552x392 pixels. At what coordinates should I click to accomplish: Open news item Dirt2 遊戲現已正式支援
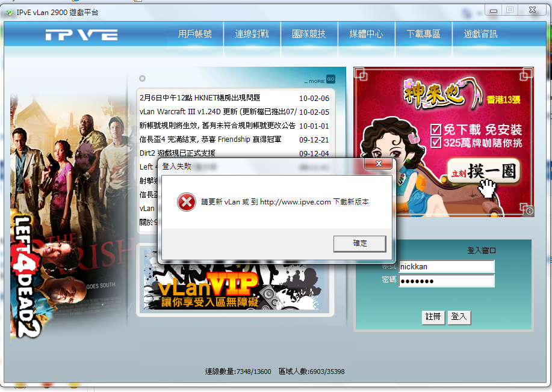[x=178, y=153]
